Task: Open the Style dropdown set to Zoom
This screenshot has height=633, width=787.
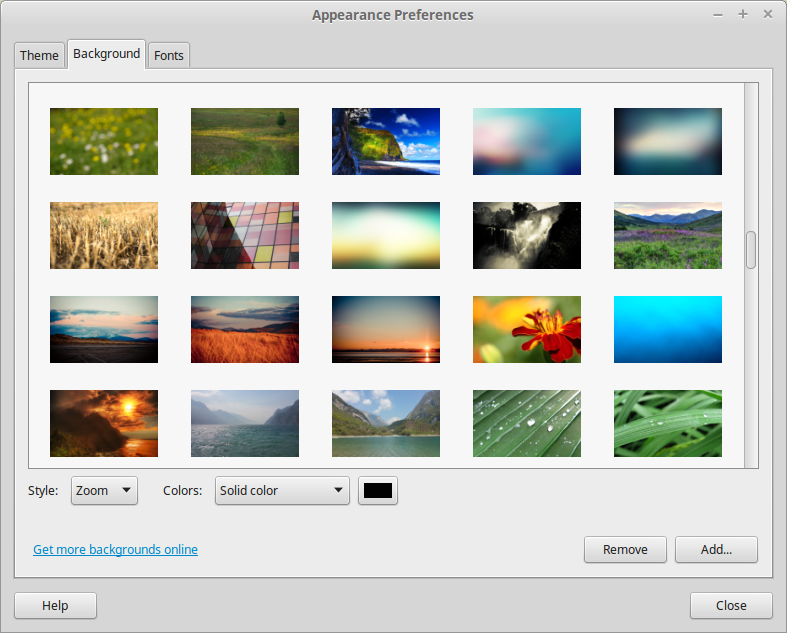Action: tap(104, 490)
